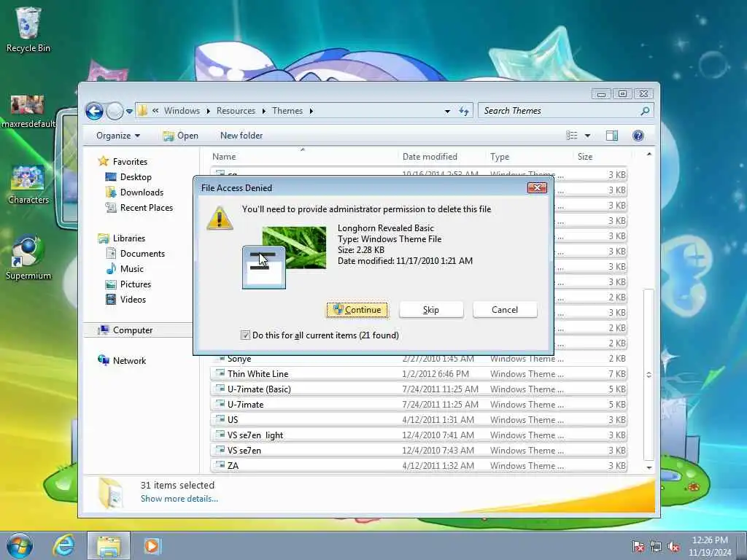Click the Back navigation arrow in Explorer
The width and height of the screenshot is (747, 560).
tap(94, 111)
